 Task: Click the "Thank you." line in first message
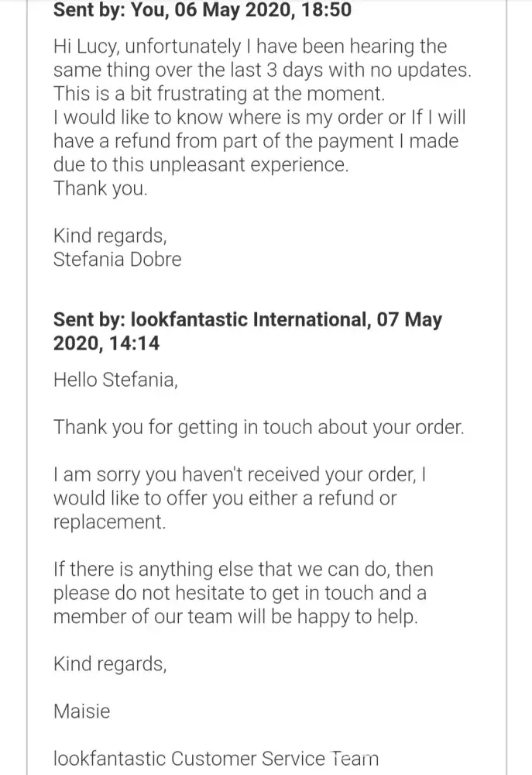click(x=100, y=188)
